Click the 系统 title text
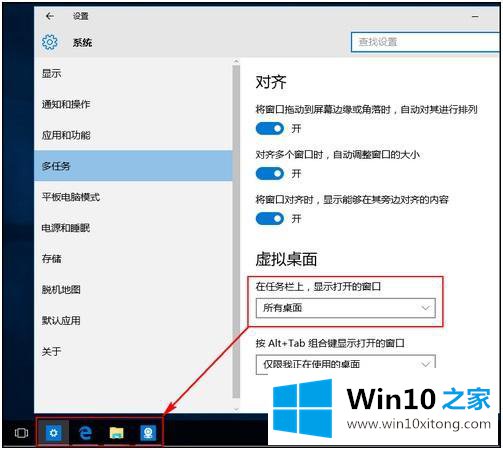Image resolution: width=503 pixels, height=450 pixels. tap(82, 42)
